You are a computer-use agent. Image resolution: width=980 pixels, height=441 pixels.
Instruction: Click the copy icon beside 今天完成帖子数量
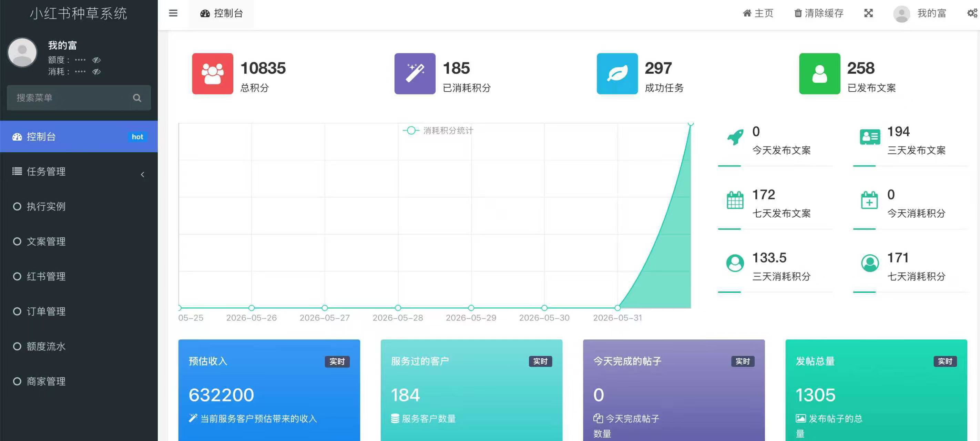coord(598,419)
